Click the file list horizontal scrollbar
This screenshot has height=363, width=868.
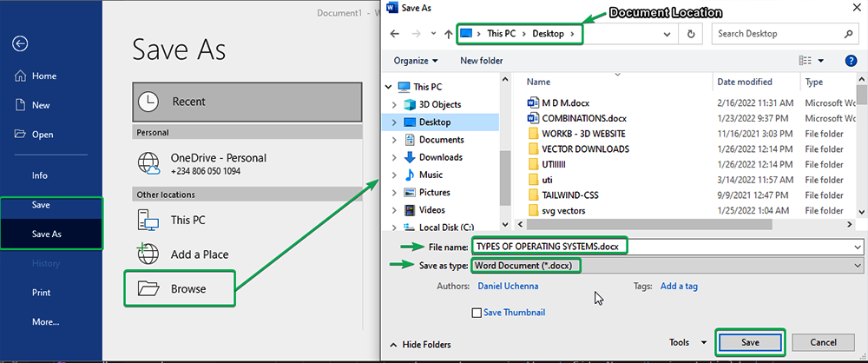[x=649, y=224]
